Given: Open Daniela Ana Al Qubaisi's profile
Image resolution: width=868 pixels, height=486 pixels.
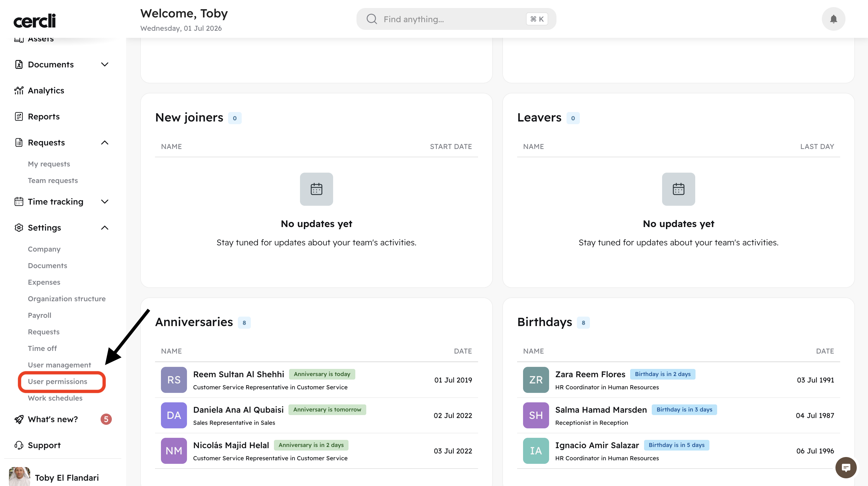Looking at the screenshot, I should [238, 409].
